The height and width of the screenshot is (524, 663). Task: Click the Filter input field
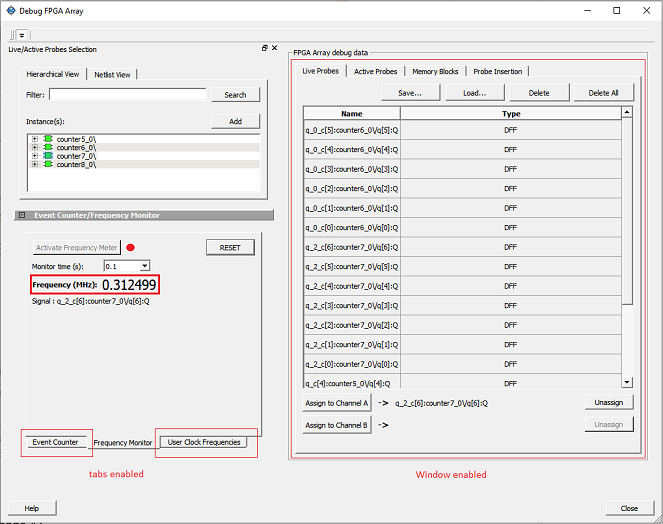click(127, 95)
